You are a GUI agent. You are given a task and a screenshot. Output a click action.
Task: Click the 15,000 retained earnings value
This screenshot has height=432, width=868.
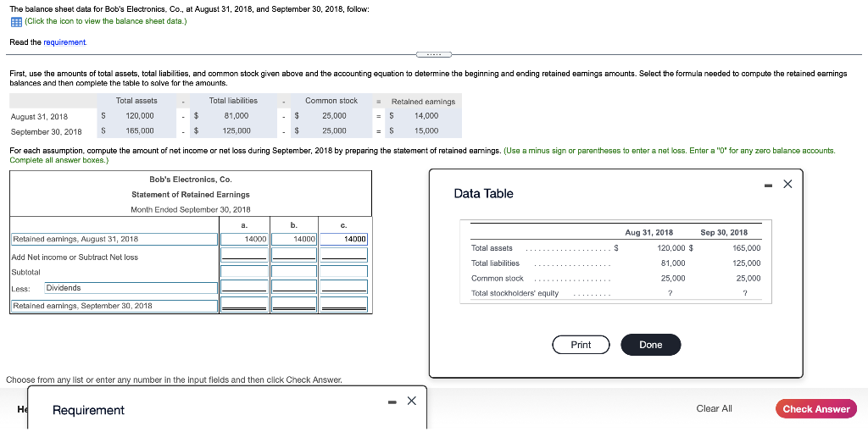[426, 130]
